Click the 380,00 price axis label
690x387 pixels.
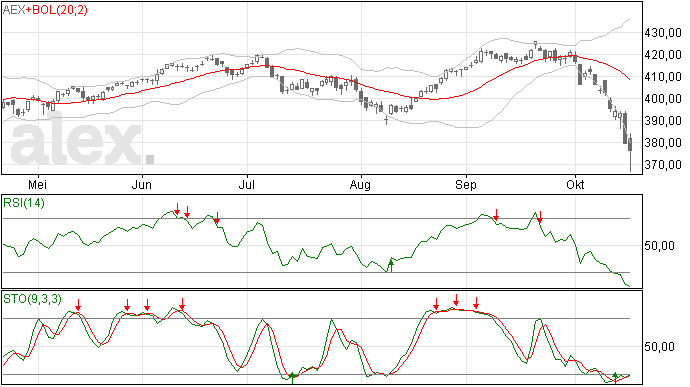(663, 143)
